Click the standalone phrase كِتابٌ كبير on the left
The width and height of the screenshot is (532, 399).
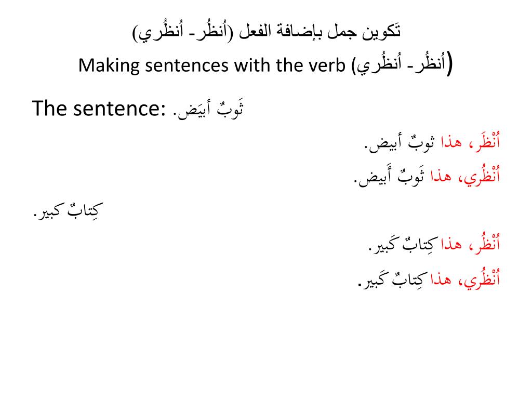point(69,210)
